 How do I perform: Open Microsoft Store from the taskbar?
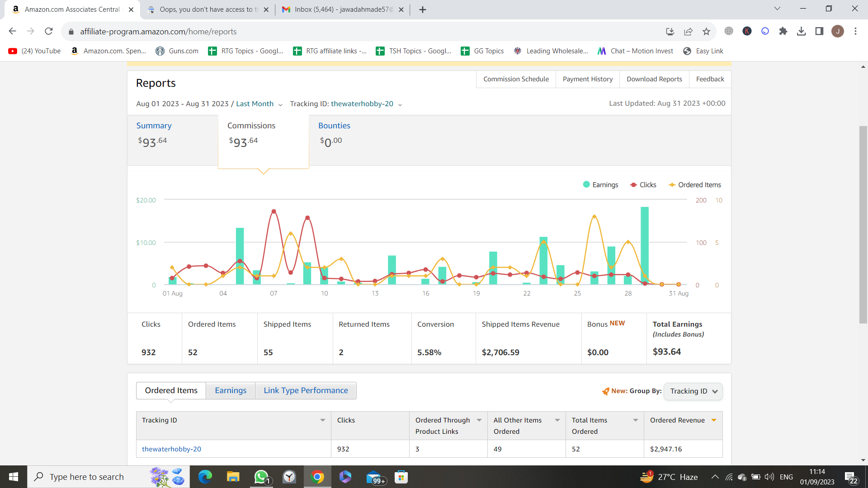401,477
